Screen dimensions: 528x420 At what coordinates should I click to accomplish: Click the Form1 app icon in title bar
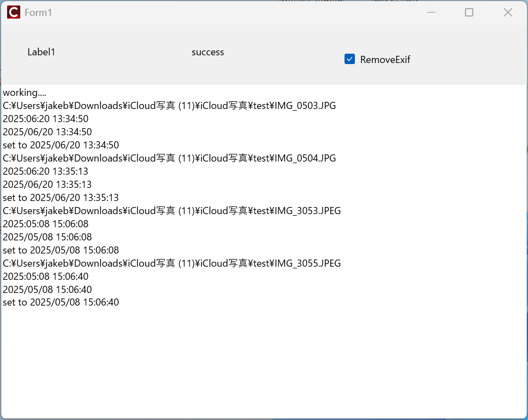(14, 12)
